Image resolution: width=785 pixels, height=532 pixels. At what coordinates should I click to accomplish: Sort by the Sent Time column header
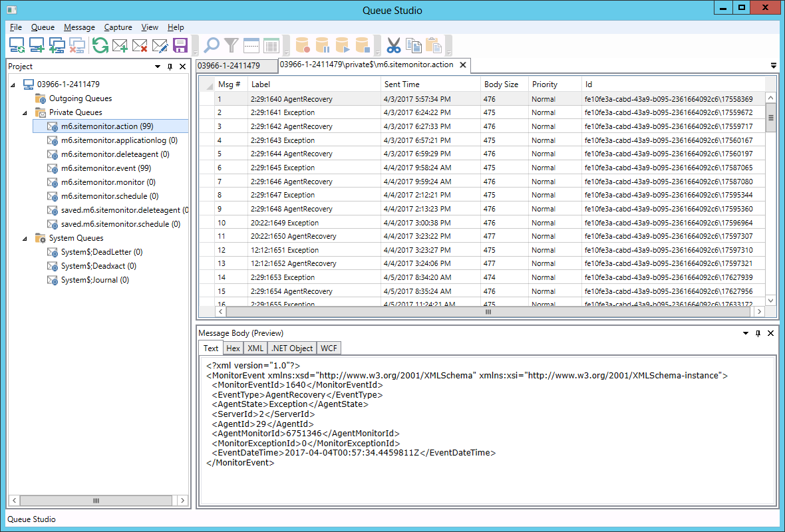(x=402, y=84)
